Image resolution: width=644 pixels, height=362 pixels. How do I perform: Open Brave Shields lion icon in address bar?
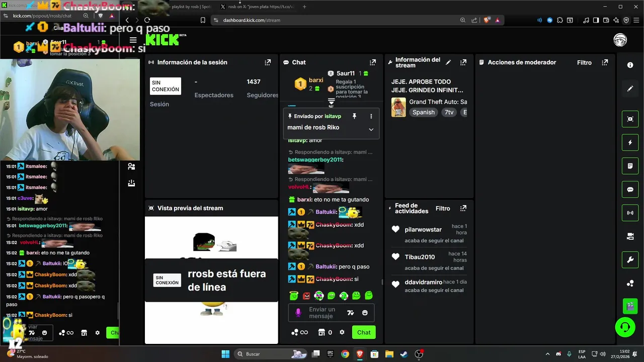point(487,20)
